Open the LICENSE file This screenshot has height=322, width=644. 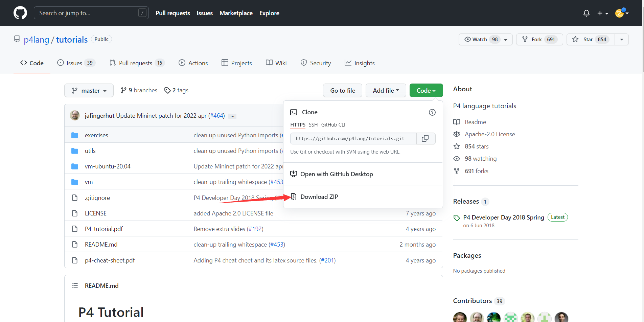point(96,213)
